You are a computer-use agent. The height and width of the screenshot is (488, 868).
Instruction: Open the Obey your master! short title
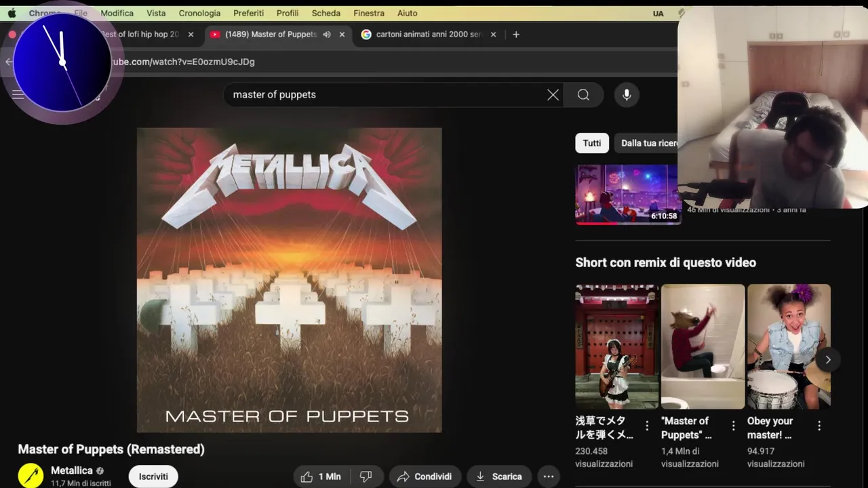(x=770, y=428)
